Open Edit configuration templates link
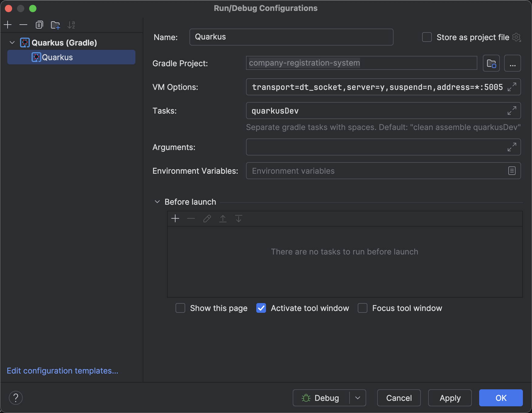 pyautogui.click(x=62, y=371)
